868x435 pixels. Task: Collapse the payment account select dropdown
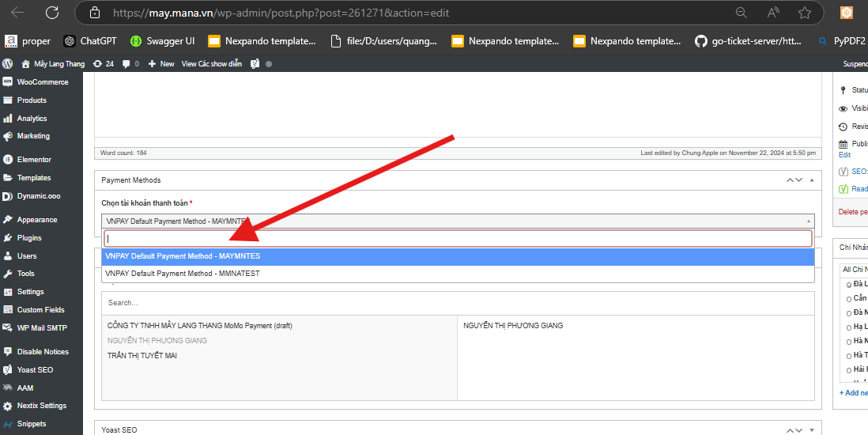(x=808, y=221)
